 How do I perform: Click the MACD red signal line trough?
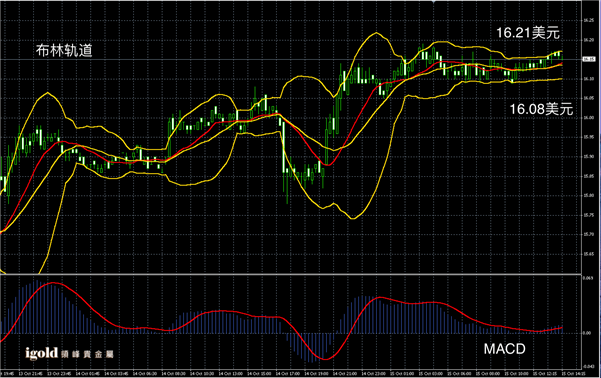pyautogui.click(x=325, y=359)
